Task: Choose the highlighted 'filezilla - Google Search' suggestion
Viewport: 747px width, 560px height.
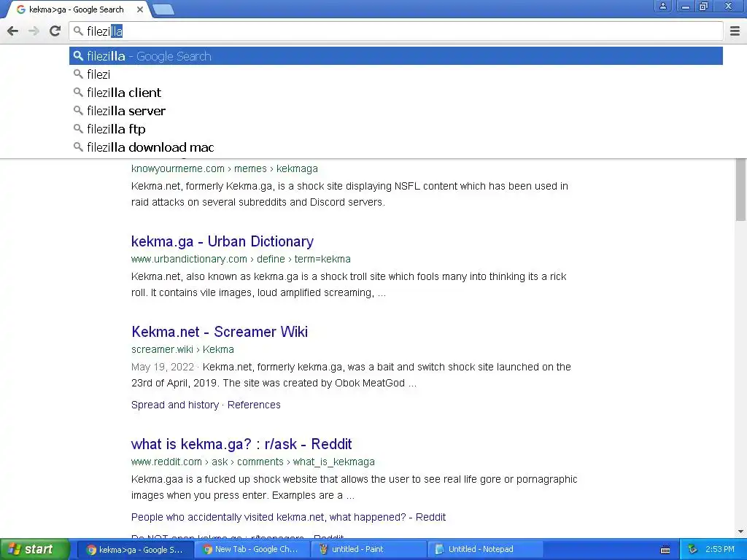Action: (396, 56)
